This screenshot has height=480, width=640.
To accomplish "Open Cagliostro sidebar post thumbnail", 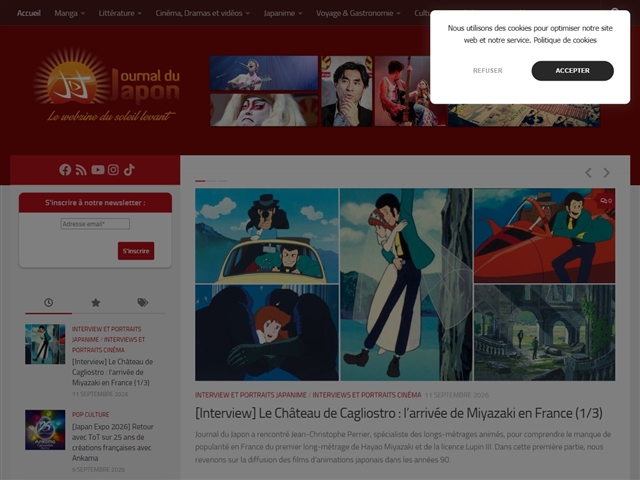I will pos(45,344).
